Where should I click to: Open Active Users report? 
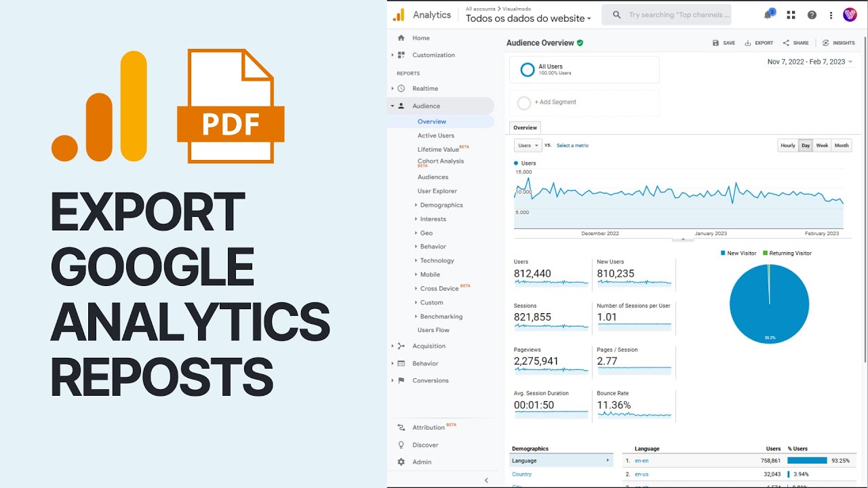pos(436,136)
